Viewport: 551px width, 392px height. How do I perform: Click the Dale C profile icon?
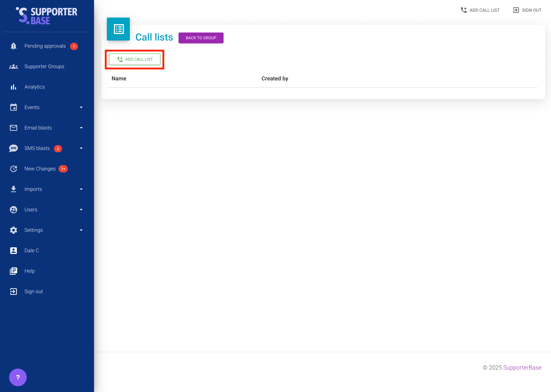(x=14, y=251)
